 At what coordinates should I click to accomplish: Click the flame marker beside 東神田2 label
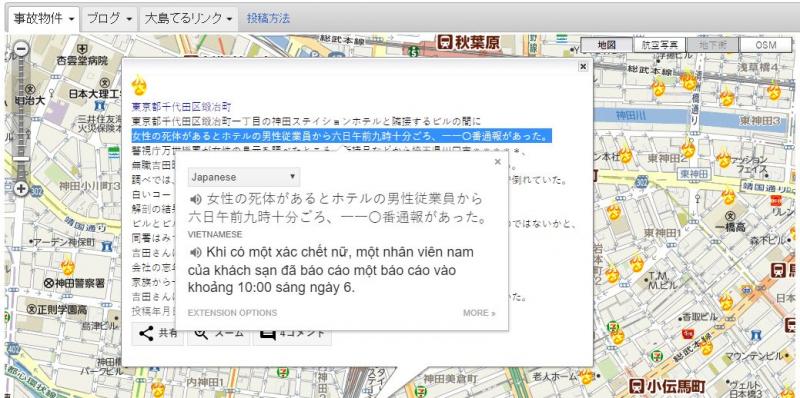(x=688, y=149)
